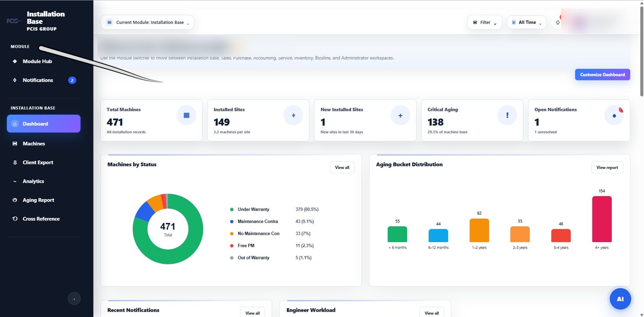Viewport: 644px width, 317px height.
Task: Click the Notifications count badge
Action: pyautogui.click(x=72, y=80)
